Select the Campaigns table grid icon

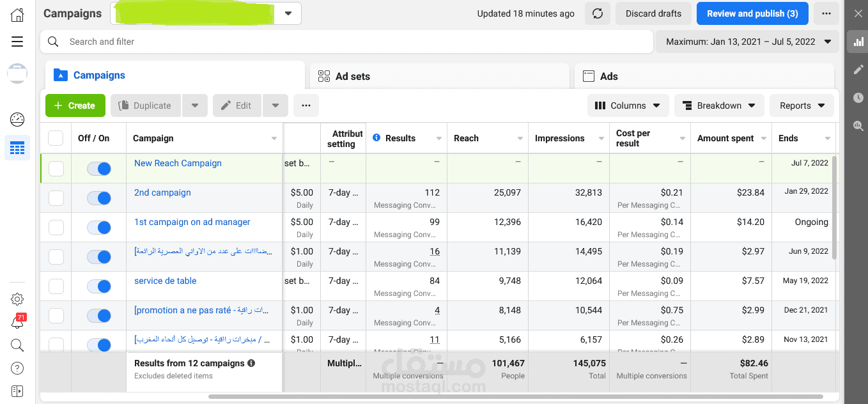tap(17, 148)
